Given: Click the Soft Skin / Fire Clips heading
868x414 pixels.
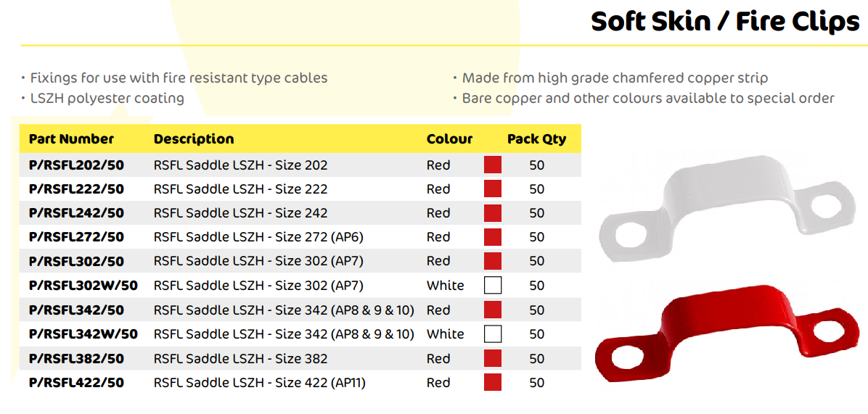Looking at the screenshot, I should click(725, 22).
